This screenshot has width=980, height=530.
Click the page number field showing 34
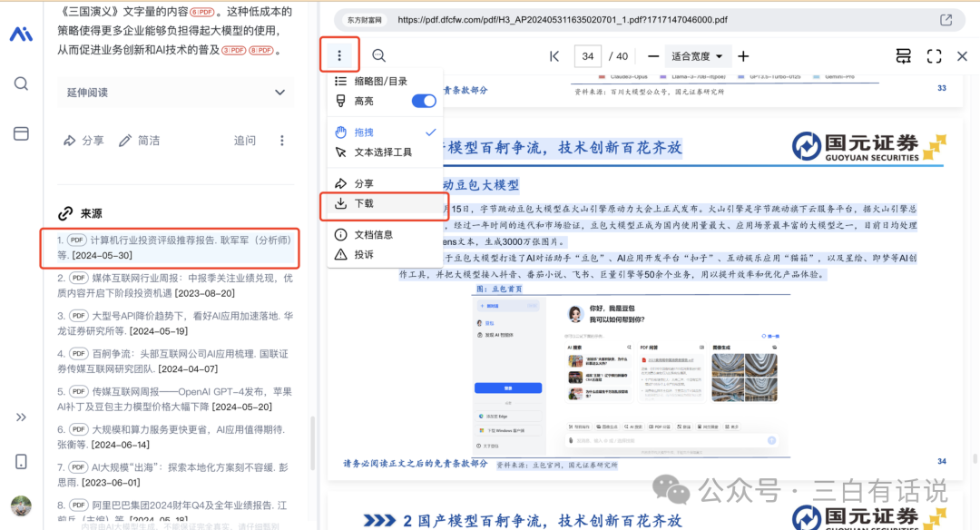click(587, 56)
